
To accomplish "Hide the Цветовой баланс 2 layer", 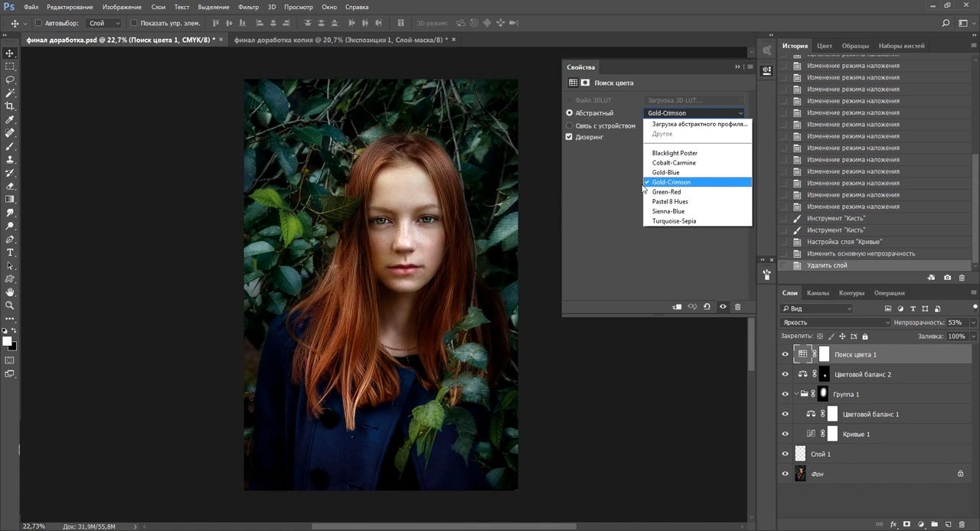I will click(x=785, y=374).
